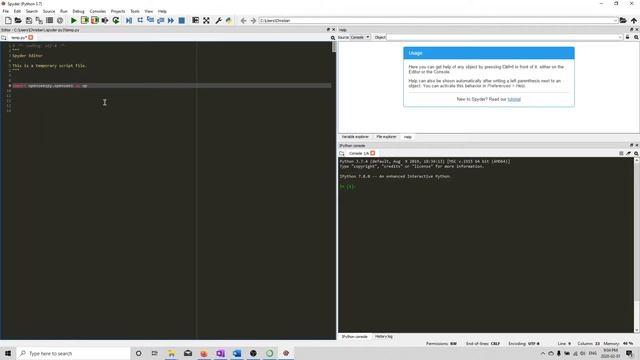The image size is (640, 360).
Task: Open the Tools menu
Action: point(135,11)
